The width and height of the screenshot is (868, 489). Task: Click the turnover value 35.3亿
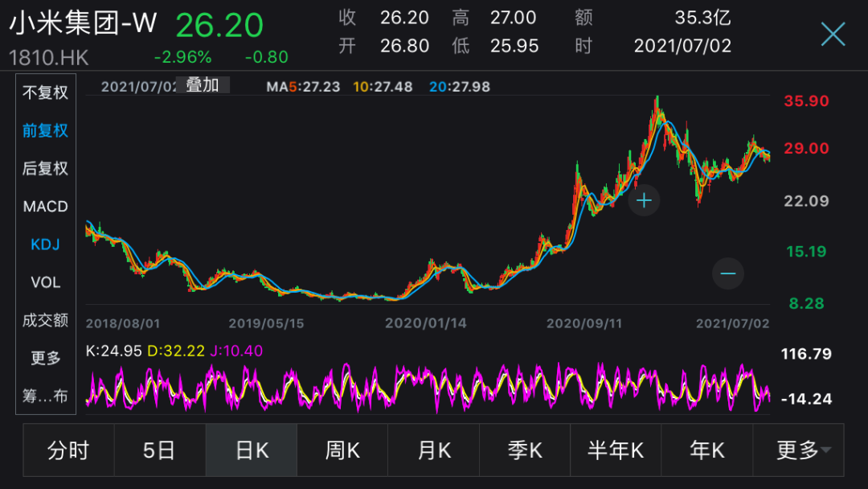(x=703, y=18)
